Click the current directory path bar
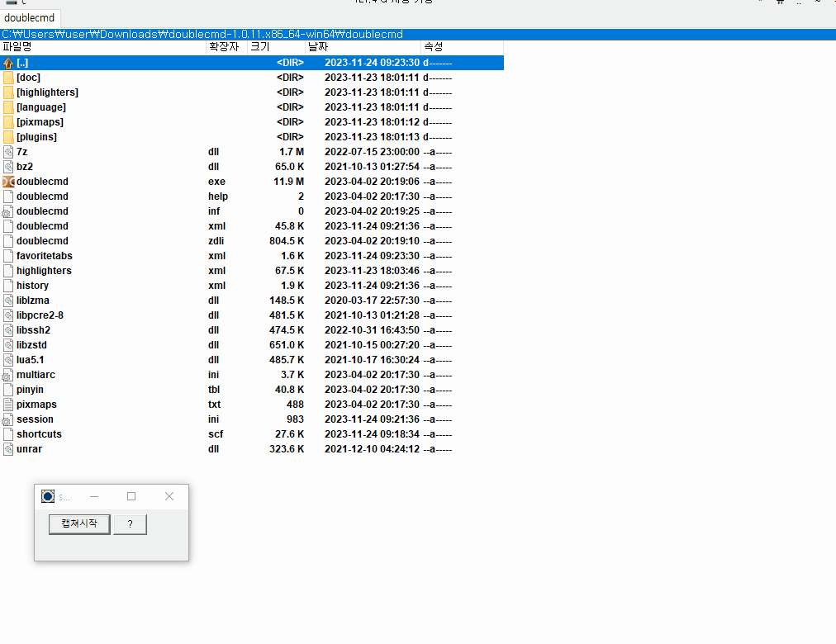The height and width of the screenshot is (644, 836). pos(418,34)
